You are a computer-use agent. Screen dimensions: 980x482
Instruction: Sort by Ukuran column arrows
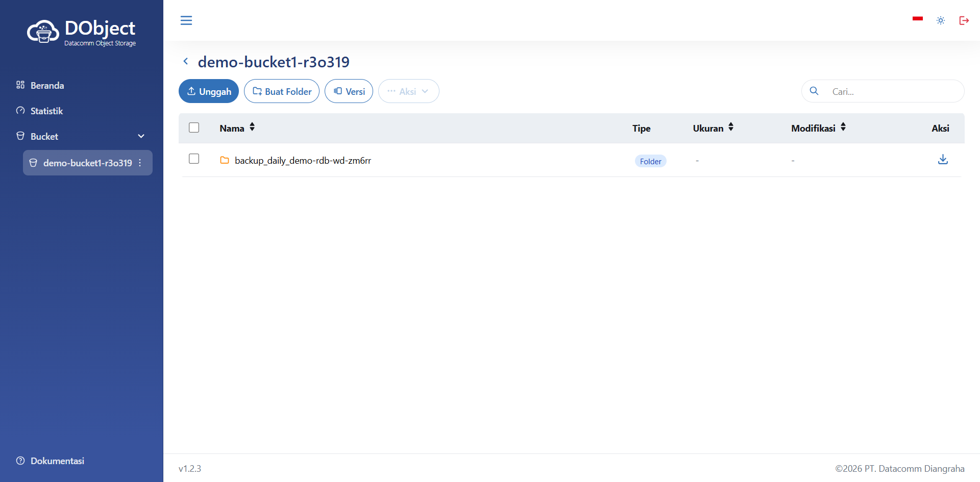pos(730,128)
